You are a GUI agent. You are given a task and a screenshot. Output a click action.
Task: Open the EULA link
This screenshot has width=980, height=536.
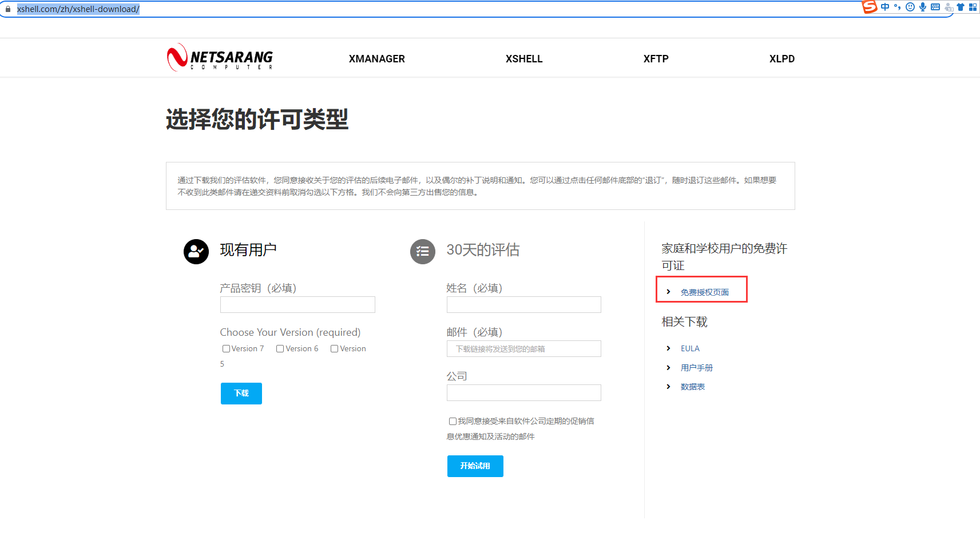690,348
